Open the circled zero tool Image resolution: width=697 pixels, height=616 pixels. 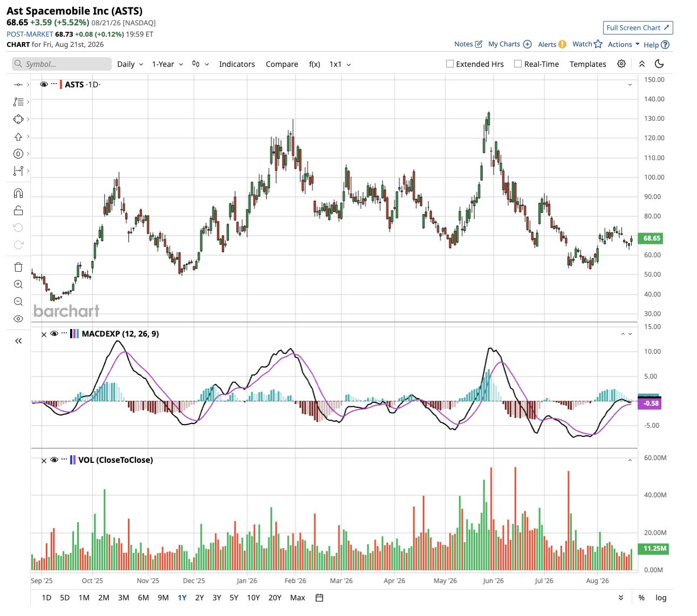[x=18, y=154]
